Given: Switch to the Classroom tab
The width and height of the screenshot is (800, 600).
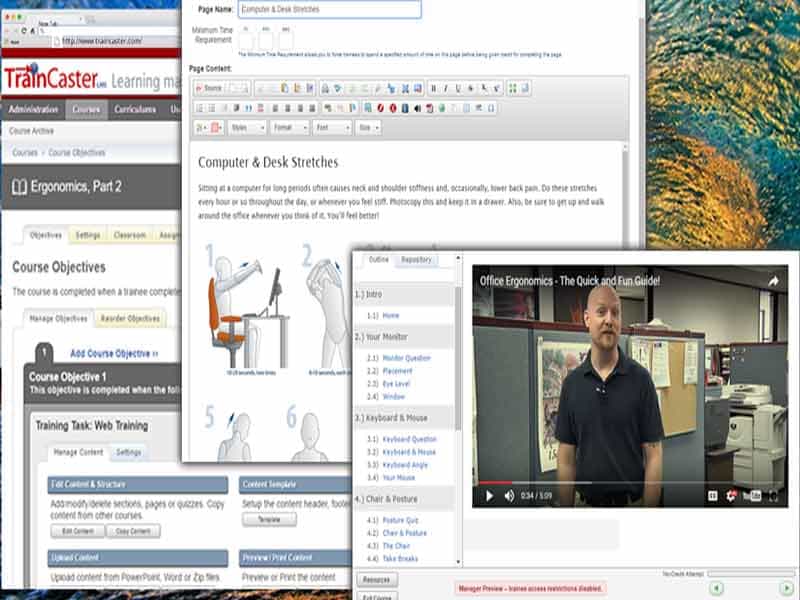Looking at the screenshot, I should (x=130, y=235).
